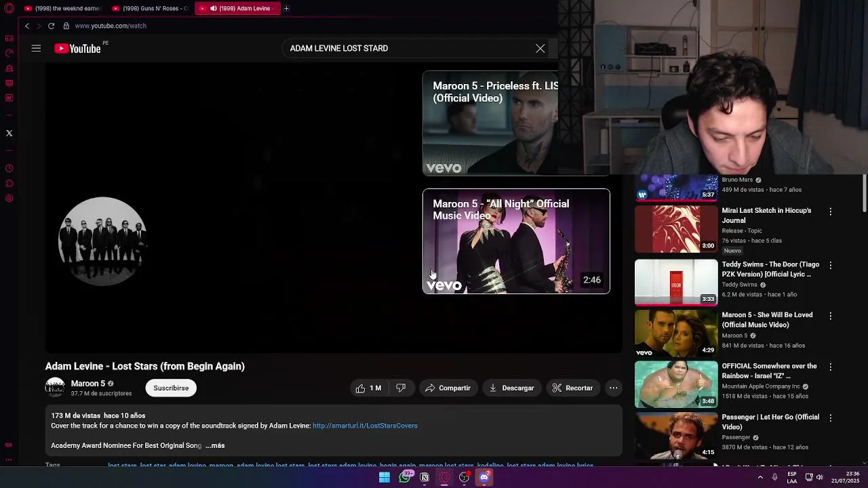868x488 pixels.
Task: Select the Adam Levine active tab
Action: pyautogui.click(x=237, y=8)
